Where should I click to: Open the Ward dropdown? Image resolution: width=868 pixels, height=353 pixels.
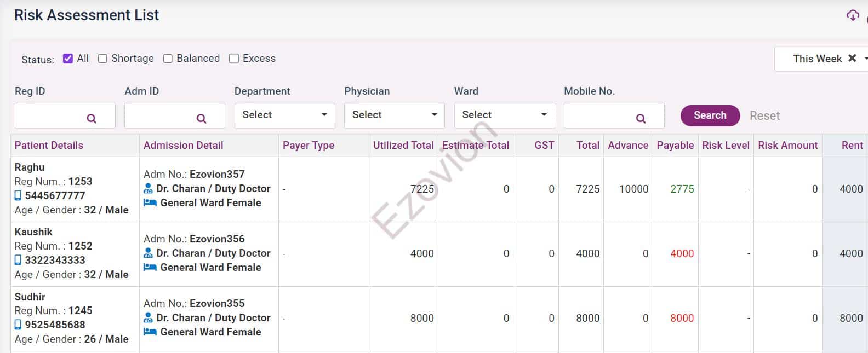[504, 115]
